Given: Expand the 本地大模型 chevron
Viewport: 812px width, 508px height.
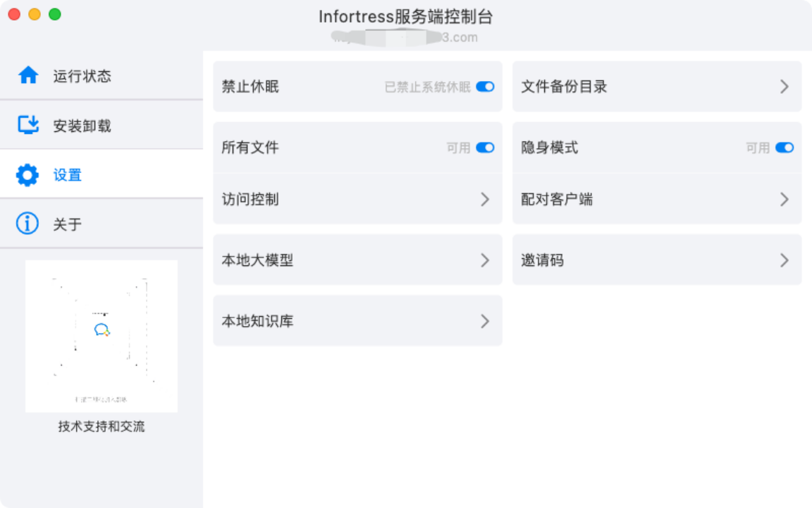Looking at the screenshot, I should [x=485, y=260].
